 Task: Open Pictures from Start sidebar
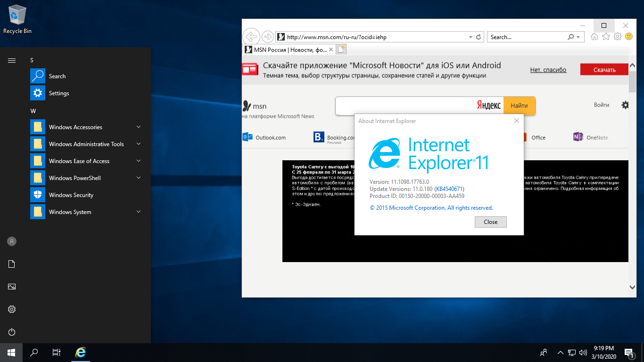(12, 287)
